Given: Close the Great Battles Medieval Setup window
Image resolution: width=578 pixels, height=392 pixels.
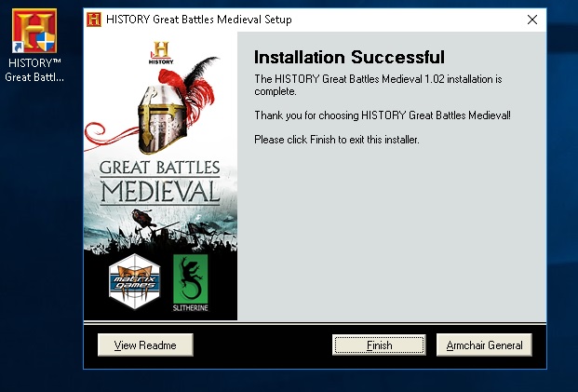Looking at the screenshot, I should click(x=532, y=20).
